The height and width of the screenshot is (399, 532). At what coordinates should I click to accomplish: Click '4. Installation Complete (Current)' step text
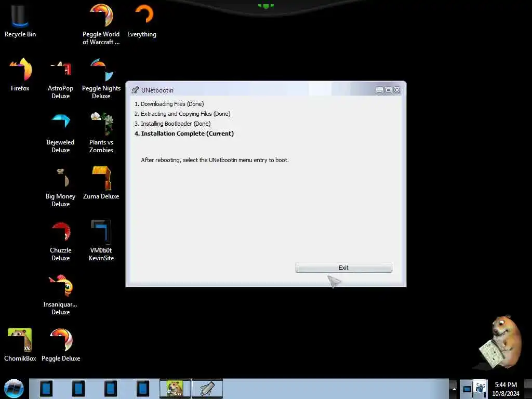(x=184, y=134)
